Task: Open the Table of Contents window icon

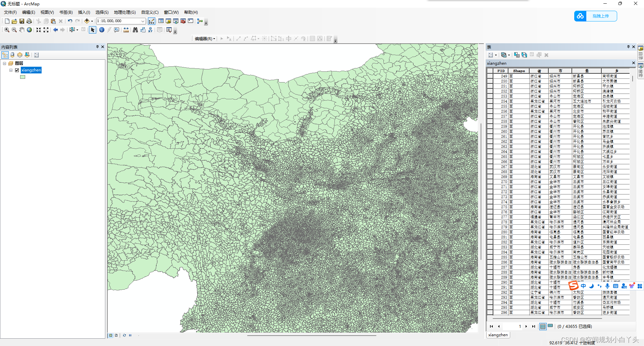Action: pyautogui.click(x=161, y=21)
